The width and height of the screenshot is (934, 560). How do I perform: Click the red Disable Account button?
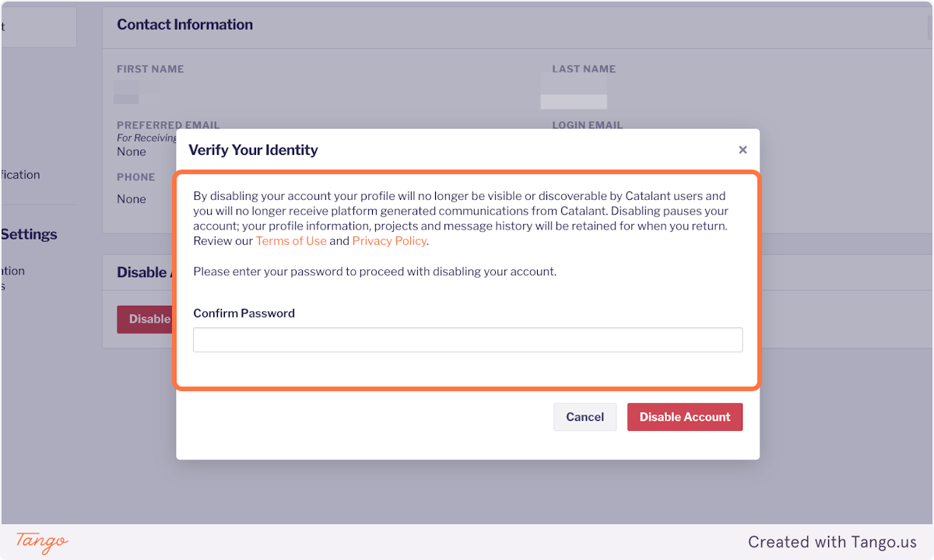[685, 417]
